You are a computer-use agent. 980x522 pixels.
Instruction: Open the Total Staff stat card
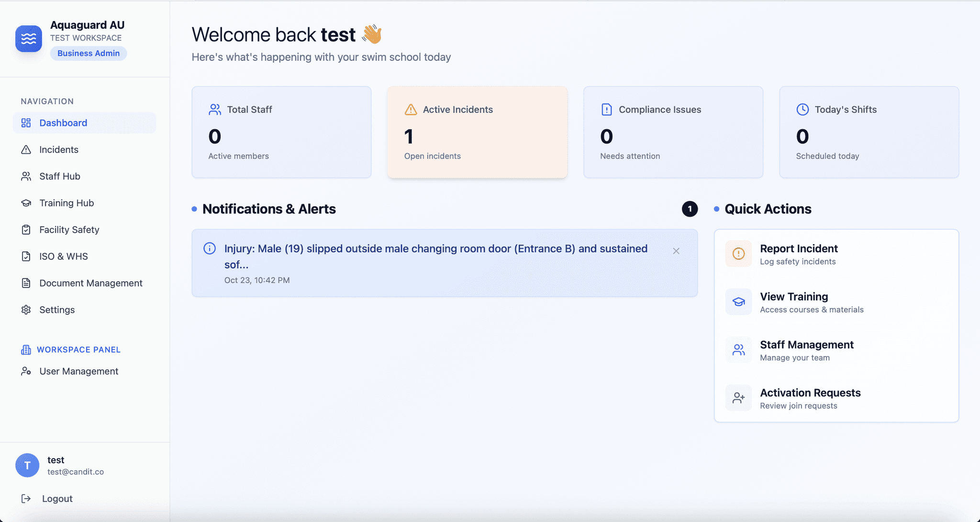click(x=281, y=132)
